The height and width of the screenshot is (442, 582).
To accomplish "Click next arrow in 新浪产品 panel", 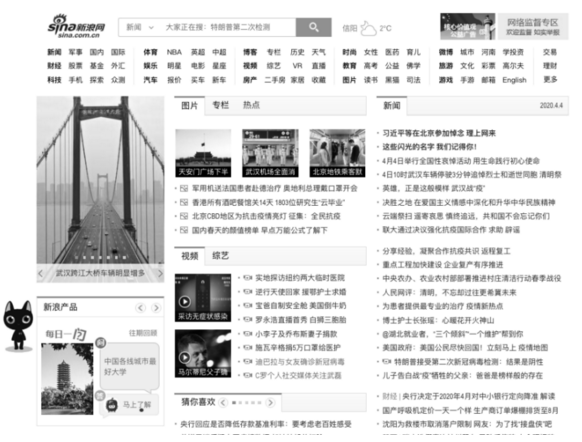I will (x=156, y=308).
